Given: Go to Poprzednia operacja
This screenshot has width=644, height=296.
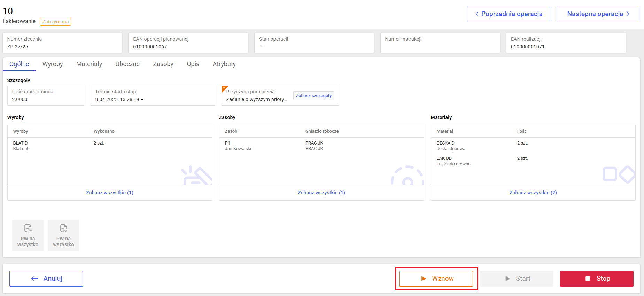Looking at the screenshot, I should (508, 14).
